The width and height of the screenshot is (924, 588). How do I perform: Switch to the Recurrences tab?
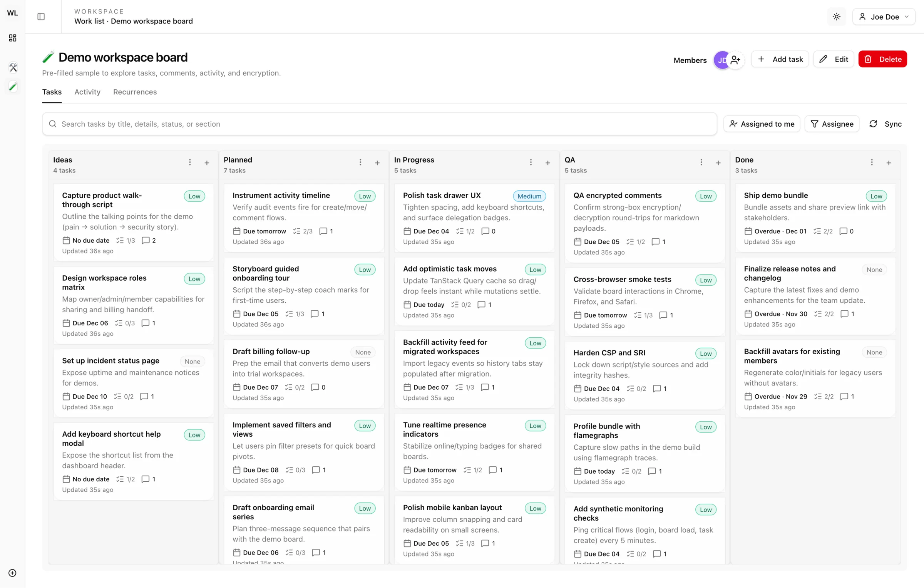point(135,92)
